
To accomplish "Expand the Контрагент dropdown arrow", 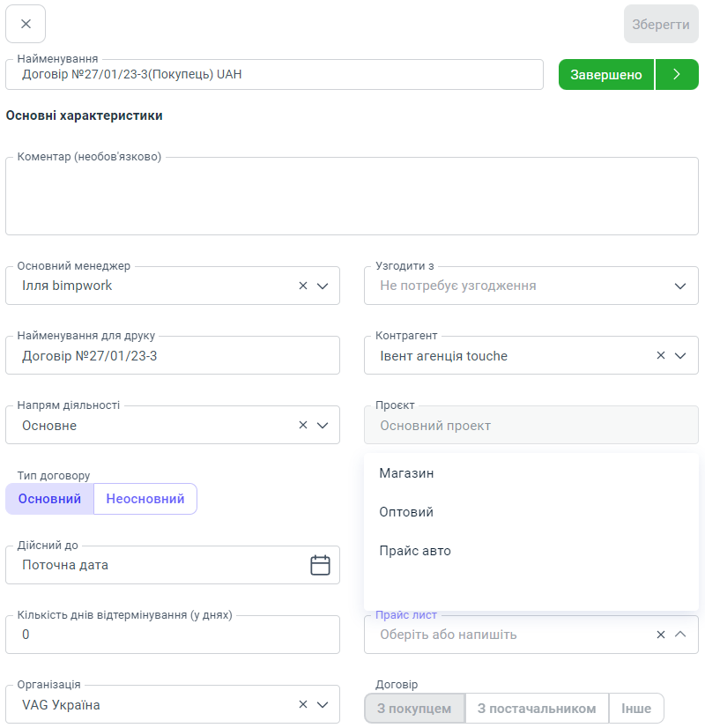I will 680,355.
